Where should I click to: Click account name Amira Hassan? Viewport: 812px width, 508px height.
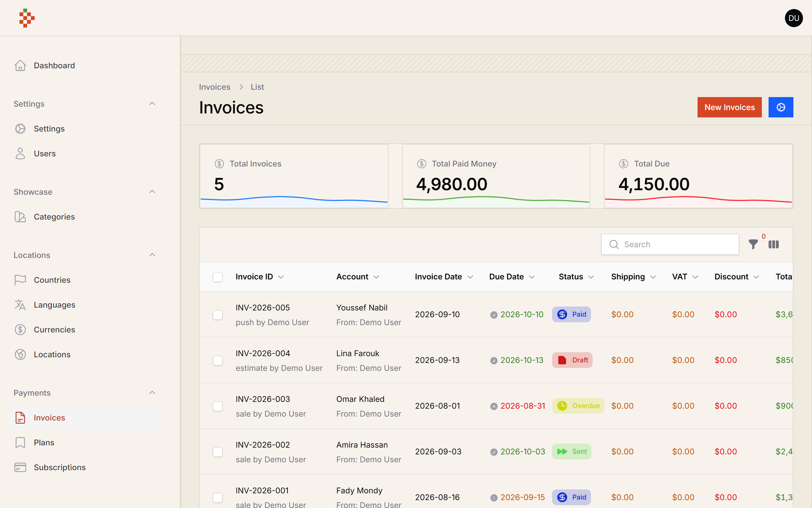click(362, 444)
